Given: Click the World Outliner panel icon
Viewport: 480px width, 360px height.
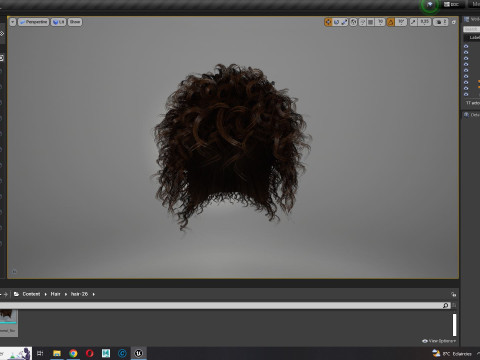Looking at the screenshot, I should pyautogui.click(x=467, y=19).
